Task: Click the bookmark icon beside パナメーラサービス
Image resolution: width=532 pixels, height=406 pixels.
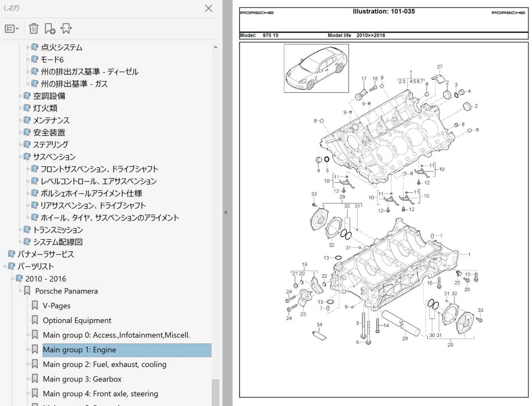Action: [11, 254]
